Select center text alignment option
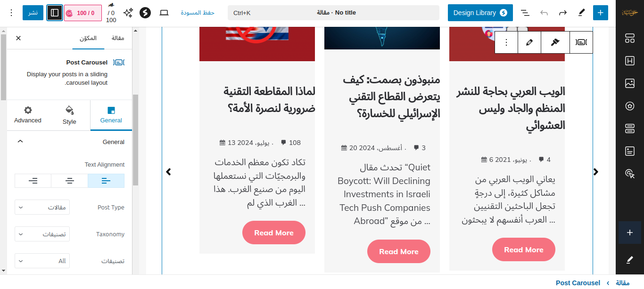 click(70, 181)
